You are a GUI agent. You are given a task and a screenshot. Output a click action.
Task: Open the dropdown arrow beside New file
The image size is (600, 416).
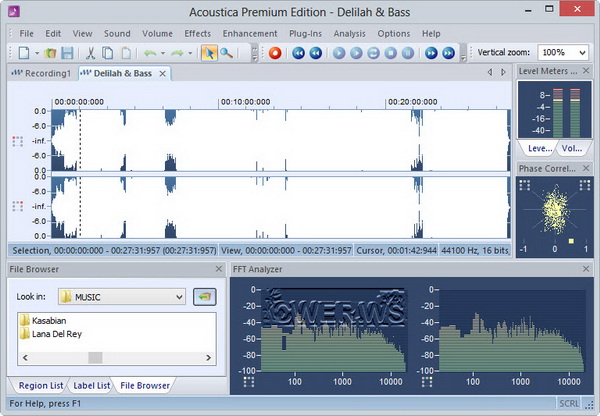tap(35, 52)
